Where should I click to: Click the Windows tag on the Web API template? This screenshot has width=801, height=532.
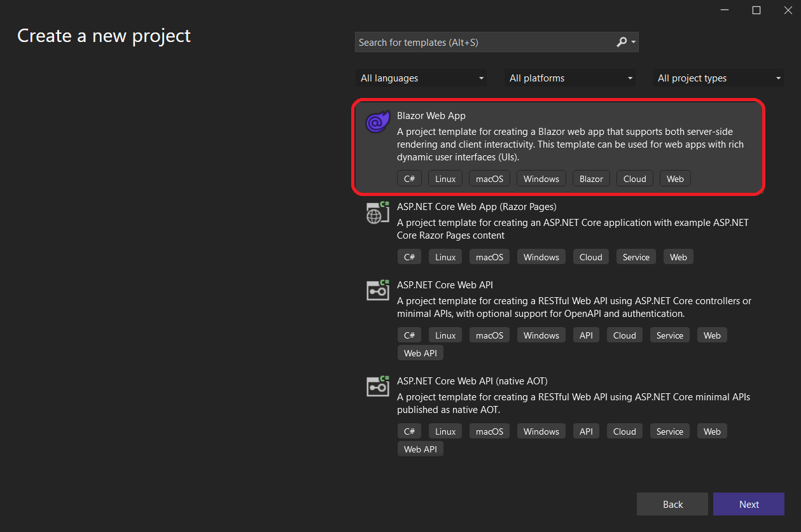(541, 335)
